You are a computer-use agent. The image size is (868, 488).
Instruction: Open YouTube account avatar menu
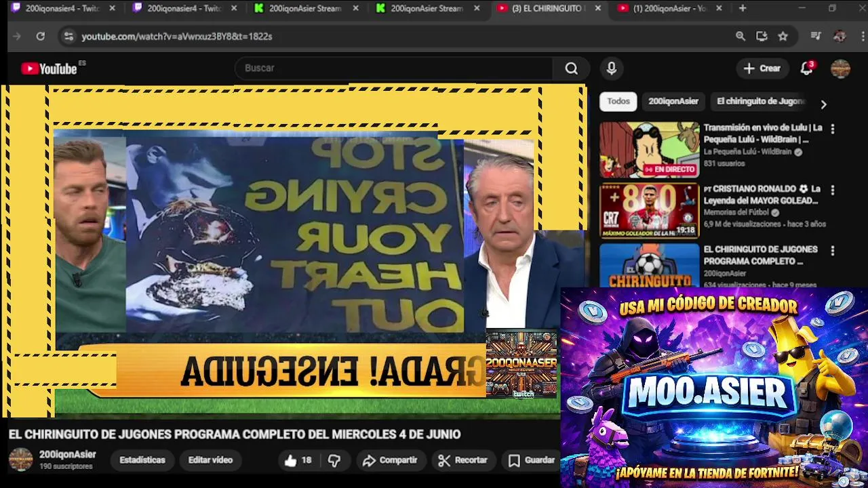pos(840,68)
